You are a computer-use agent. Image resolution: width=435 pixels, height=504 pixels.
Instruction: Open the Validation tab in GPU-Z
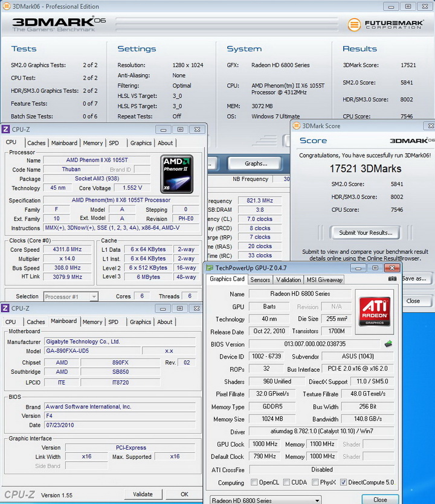[288, 279]
